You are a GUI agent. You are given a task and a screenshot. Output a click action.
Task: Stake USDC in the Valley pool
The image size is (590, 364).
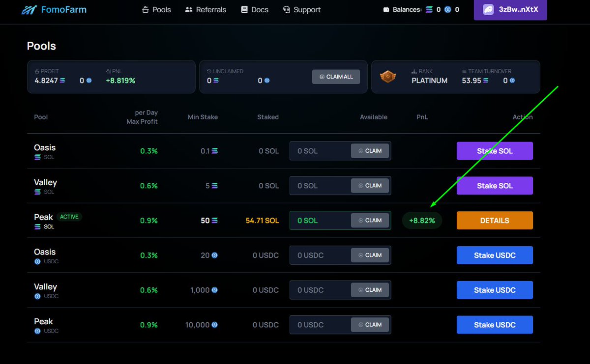tap(495, 290)
